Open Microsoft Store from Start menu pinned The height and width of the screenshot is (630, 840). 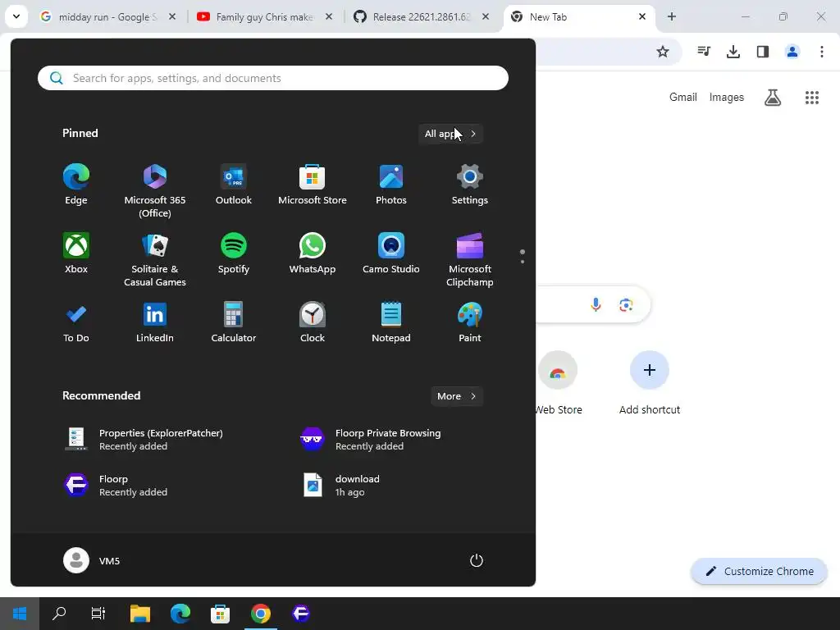pos(313,185)
